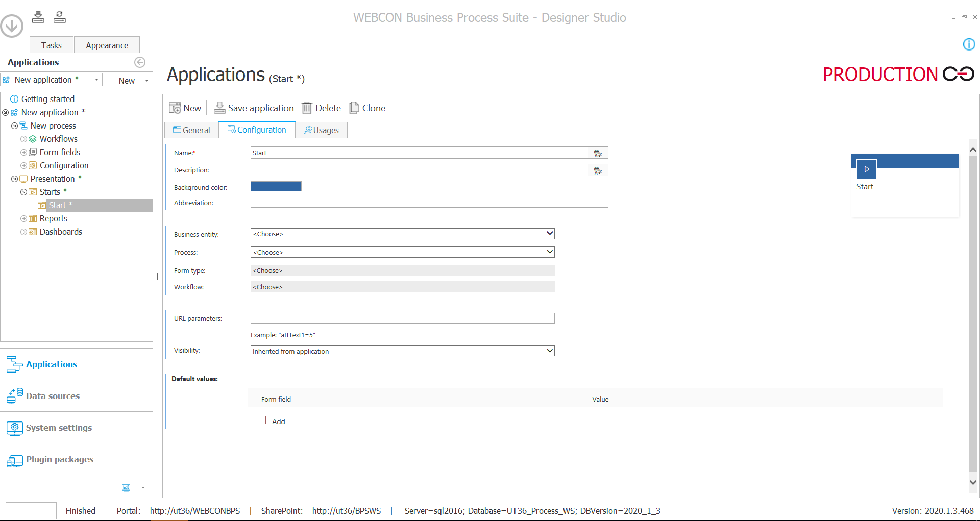Select the Configuration tab
The height and width of the screenshot is (521, 980).
click(x=257, y=130)
